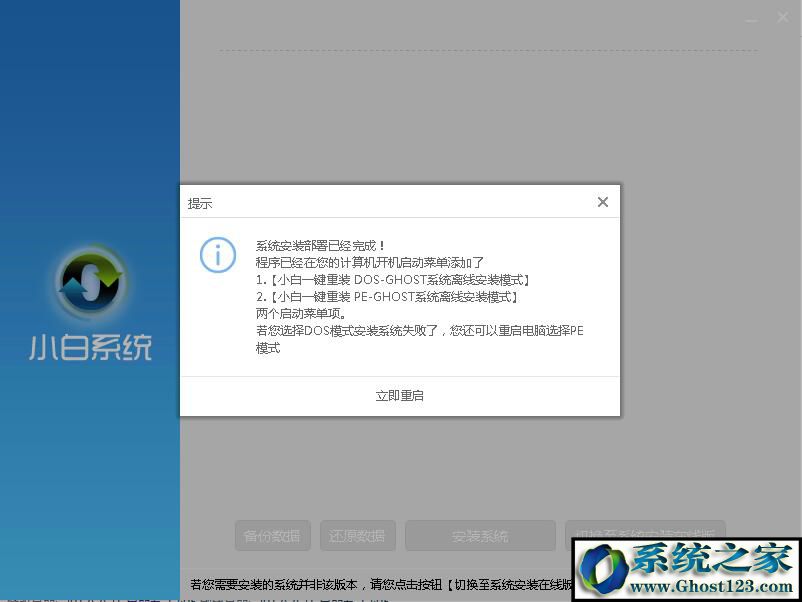Click the text 程序已经在您的计算机开机启动菜单添加了
Viewport: 802px width, 602px height.
click(369, 262)
